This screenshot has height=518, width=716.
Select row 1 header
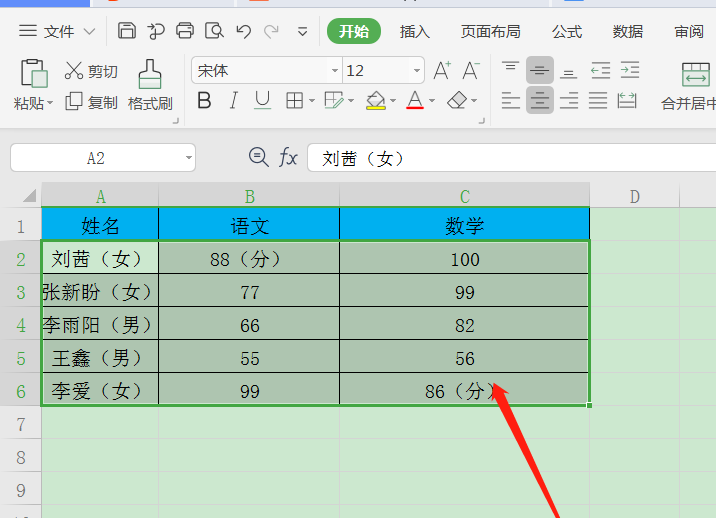[21, 225]
